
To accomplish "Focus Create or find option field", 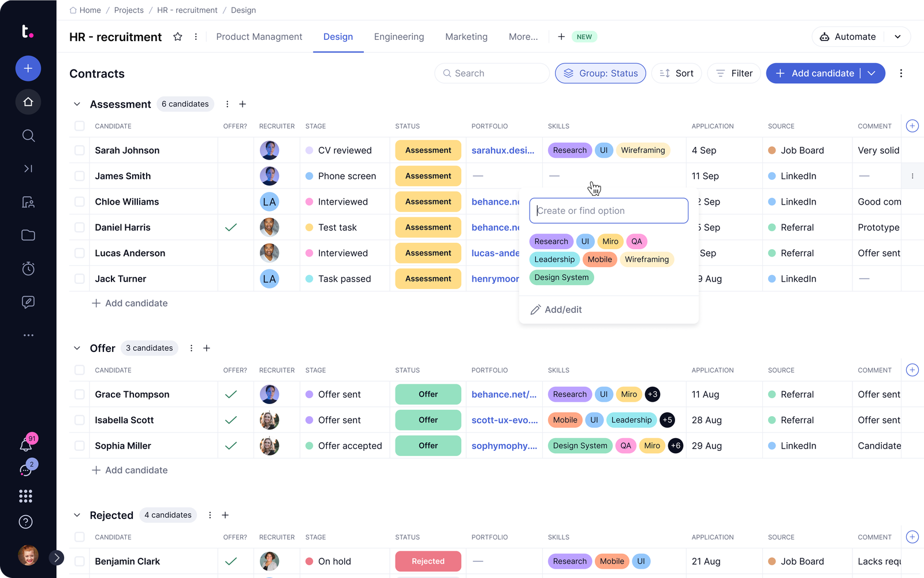I will (x=609, y=211).
